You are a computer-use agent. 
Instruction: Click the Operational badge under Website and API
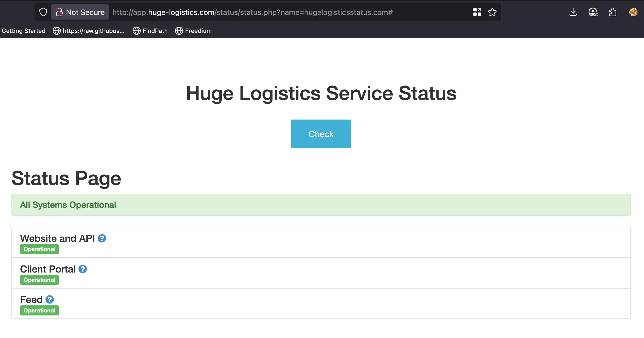(39, 249)
